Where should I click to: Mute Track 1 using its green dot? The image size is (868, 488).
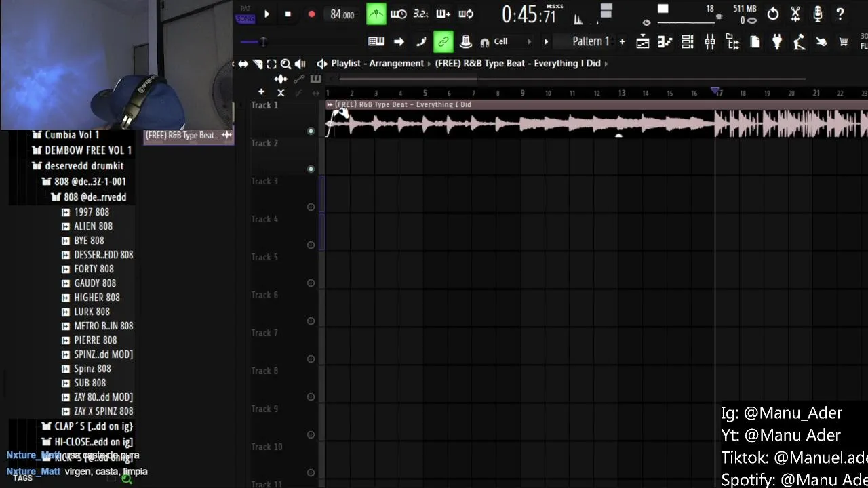tap(311, 131)
